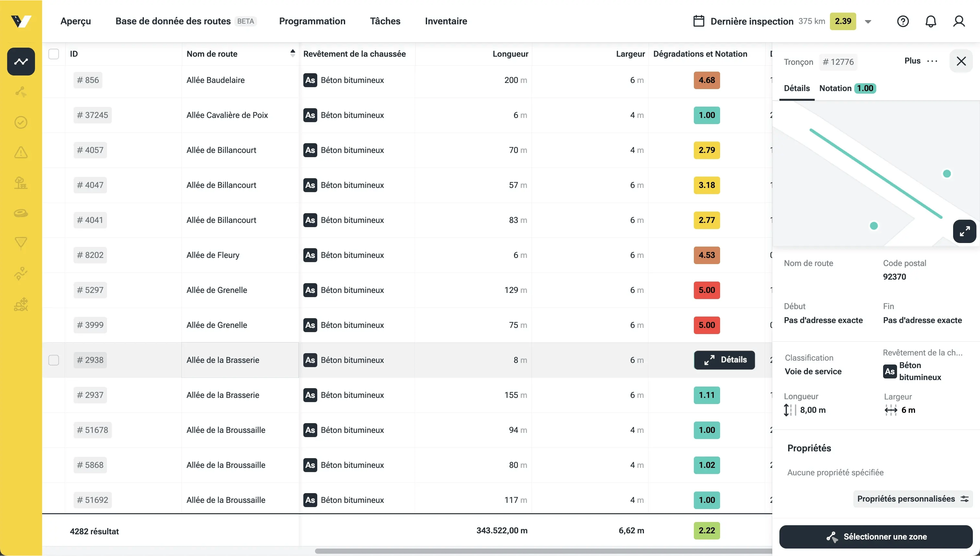
Task: Open the winter vehicle sidebar icon
Action: pyautogui.click(x=21, y=304)
